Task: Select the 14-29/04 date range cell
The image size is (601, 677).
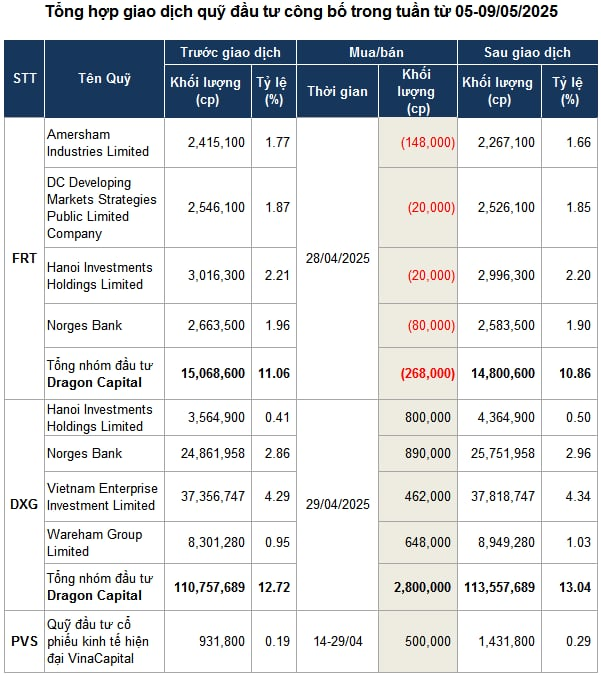Action: (337, 641)
